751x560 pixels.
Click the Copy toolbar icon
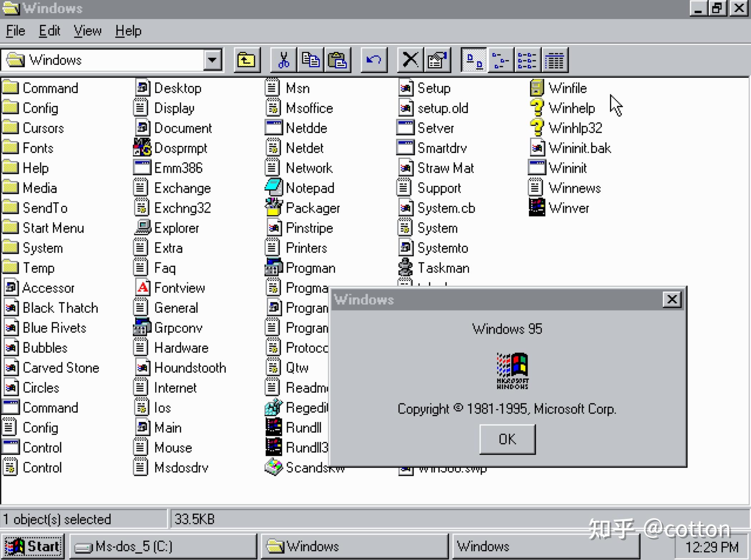pos(310,60)
